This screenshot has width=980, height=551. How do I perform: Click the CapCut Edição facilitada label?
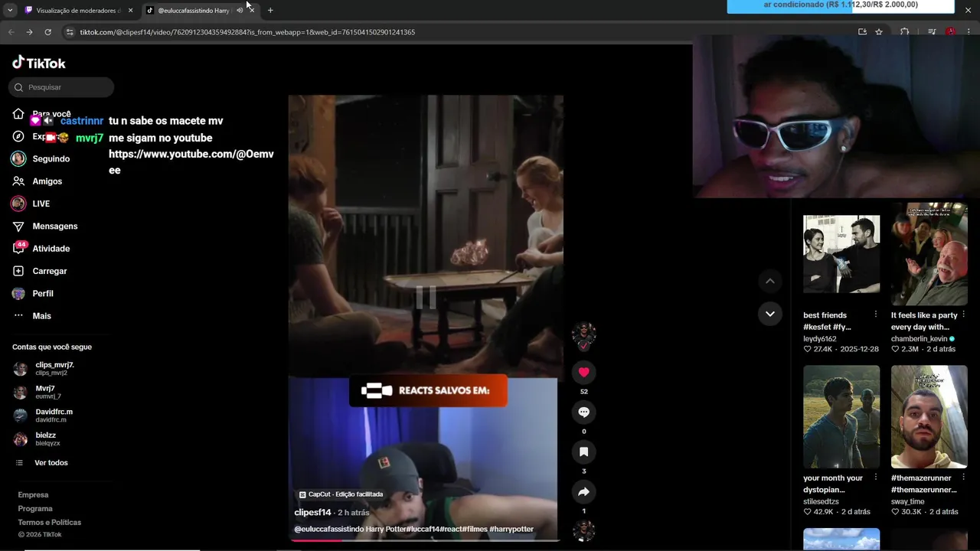pyautogui.click(x=341, y=494)
